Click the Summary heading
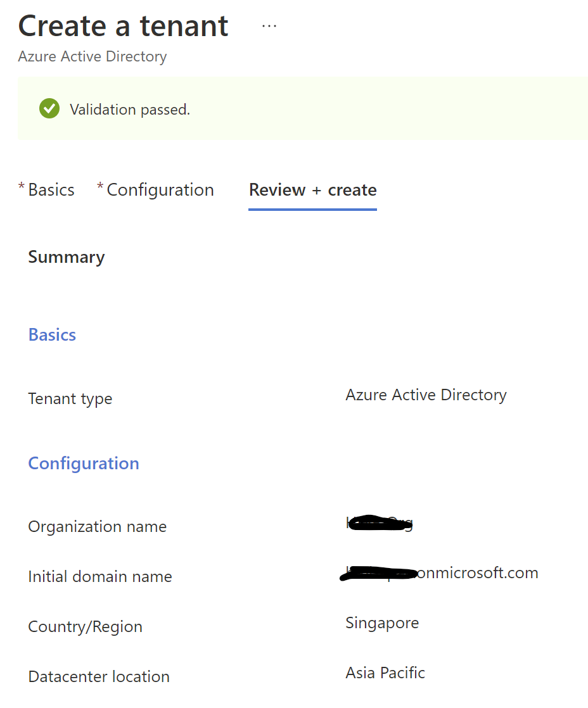The image size is (588, 708). coord(67,257)
